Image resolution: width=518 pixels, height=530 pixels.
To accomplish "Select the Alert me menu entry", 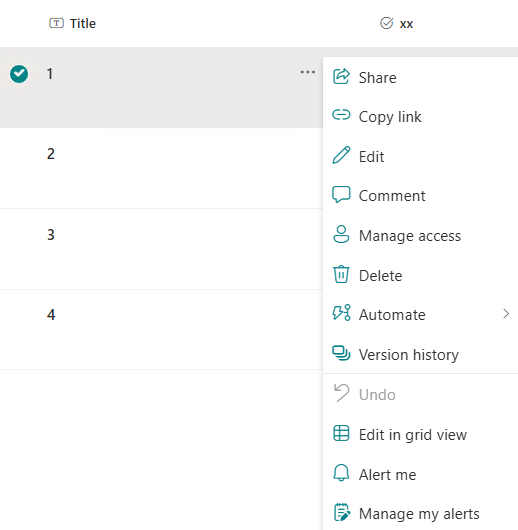I will 420,474.
